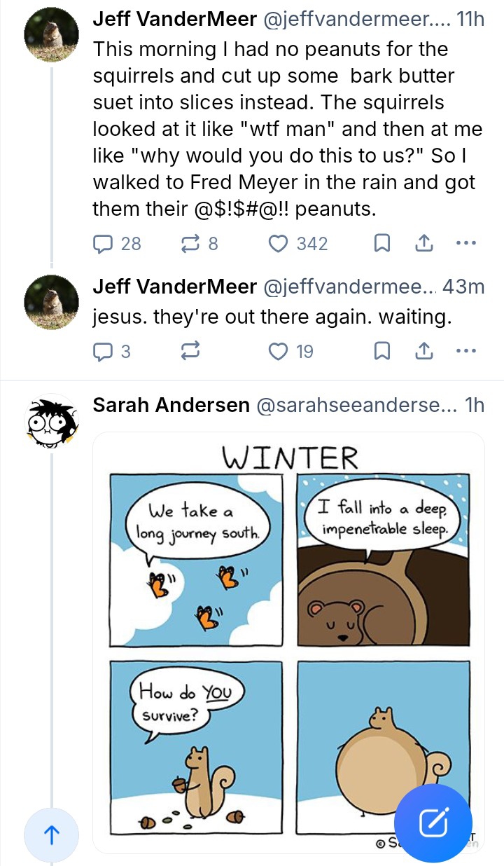Open Jeff VanderMeer's avatar on first post
504x866 pixels.
click(51, 34)
